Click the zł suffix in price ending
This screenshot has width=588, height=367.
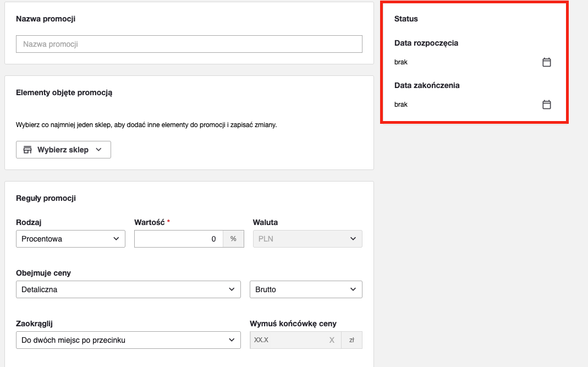[351, 340]
